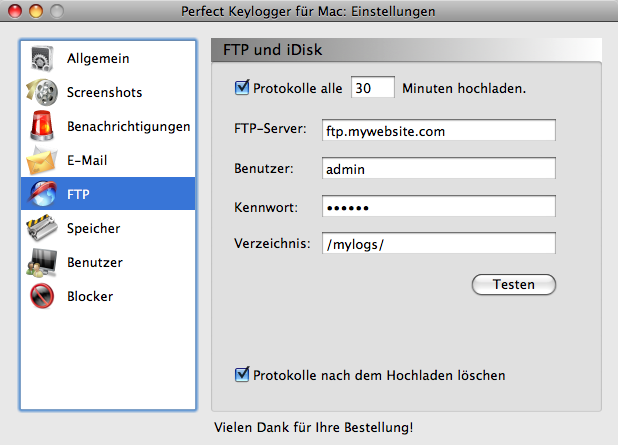The width and height of the screenshot is (618, 445).
Task: Minimize the window with the yellow button
Action: (36, 11)
